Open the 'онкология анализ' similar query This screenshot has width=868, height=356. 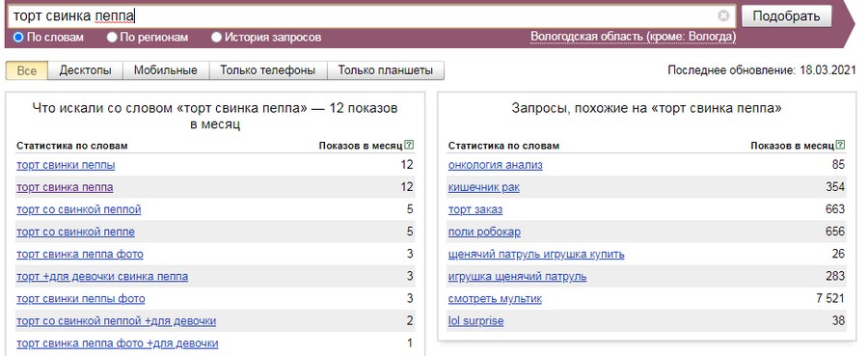(496, 165)
